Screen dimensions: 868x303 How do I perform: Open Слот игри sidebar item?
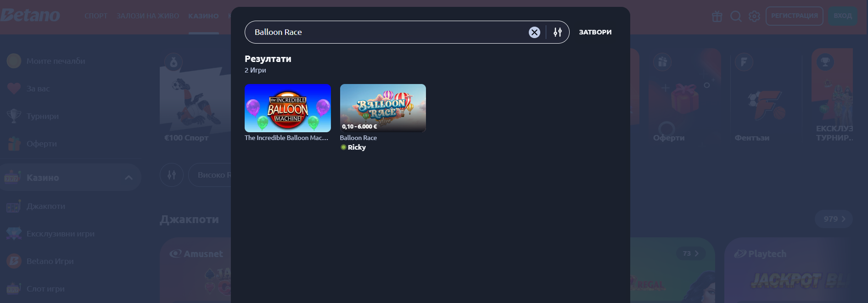pos(45,289)
